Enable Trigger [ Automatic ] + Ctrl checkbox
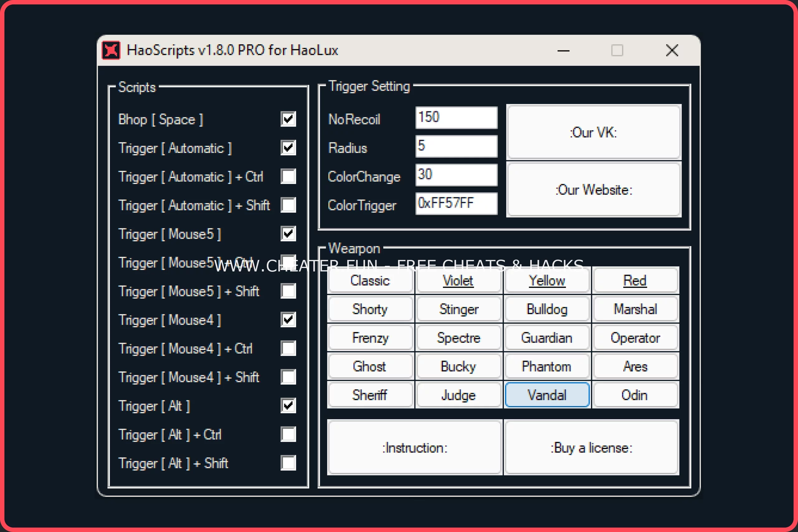 point(288,176)
